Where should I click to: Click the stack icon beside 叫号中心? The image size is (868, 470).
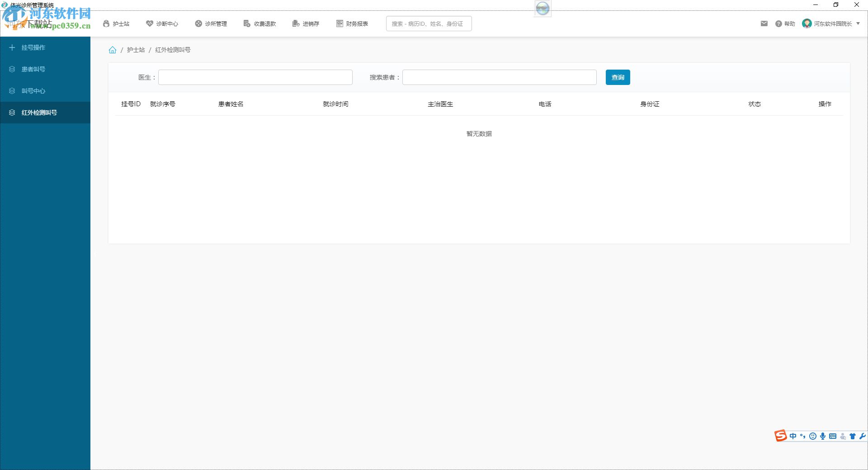click(12, 91)
